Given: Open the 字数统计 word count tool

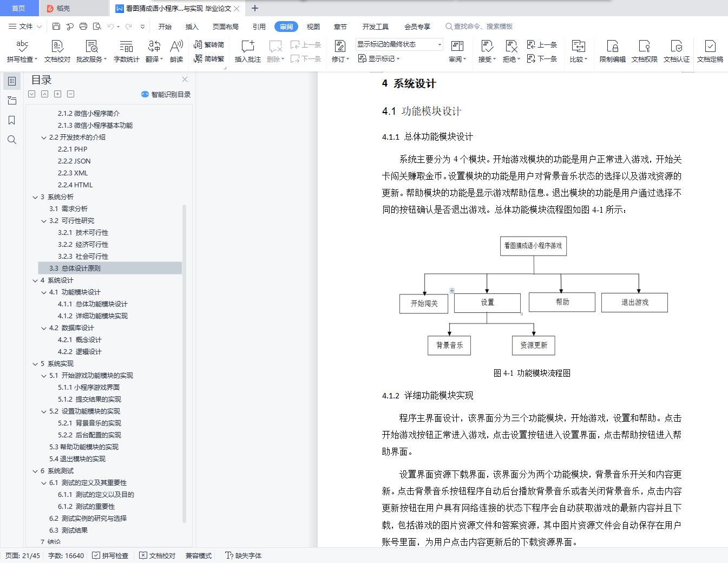Looking at the screenshot, I should tap(127, 51).
